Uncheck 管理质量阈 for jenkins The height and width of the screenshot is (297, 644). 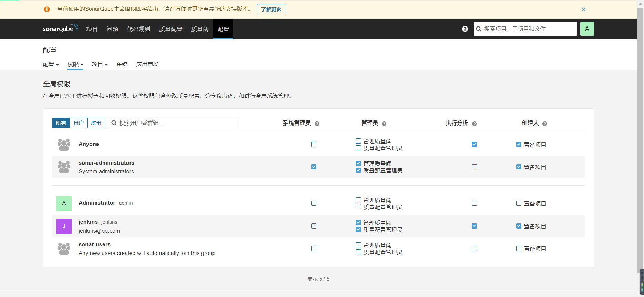pos(358,222)
